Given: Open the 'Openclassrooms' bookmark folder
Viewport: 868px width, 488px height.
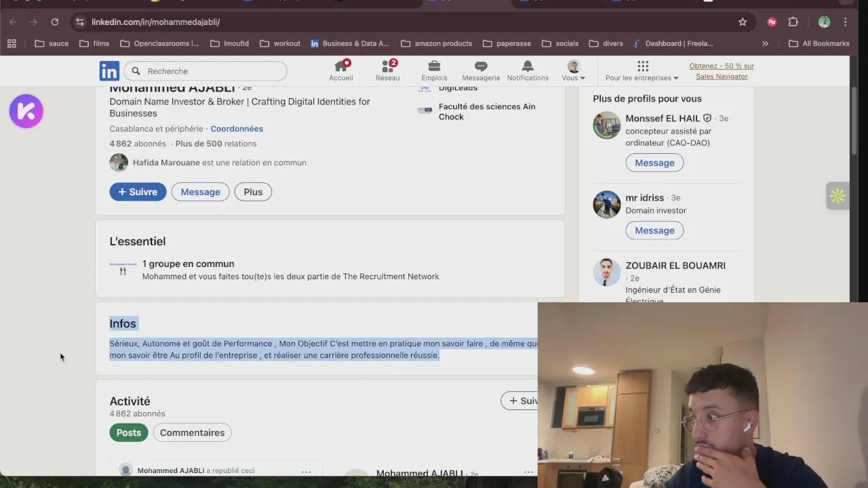Looking at the screenshot, I should [x=159, y=43].
